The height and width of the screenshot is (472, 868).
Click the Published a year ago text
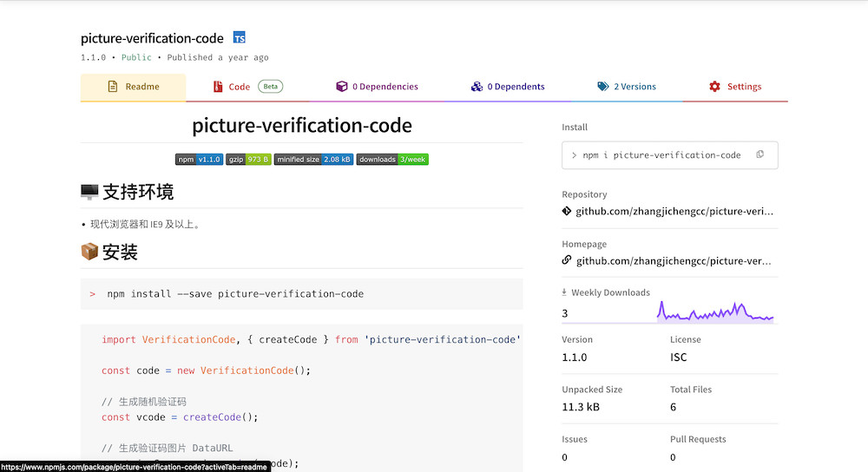click(x=218, y=57)
